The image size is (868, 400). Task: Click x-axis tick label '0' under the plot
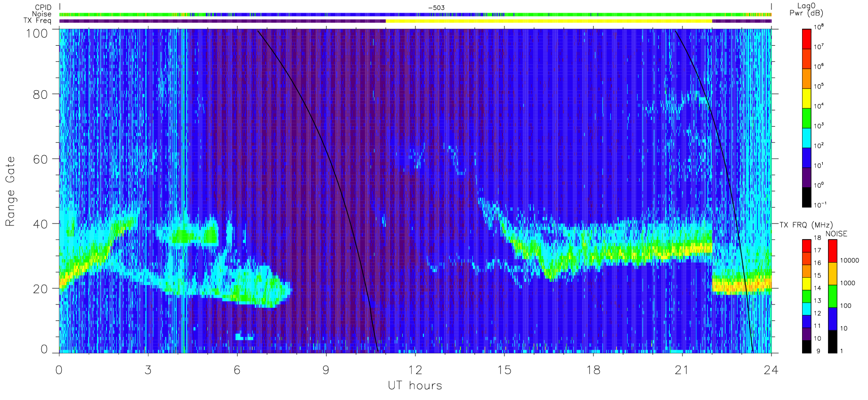(59, 370)
